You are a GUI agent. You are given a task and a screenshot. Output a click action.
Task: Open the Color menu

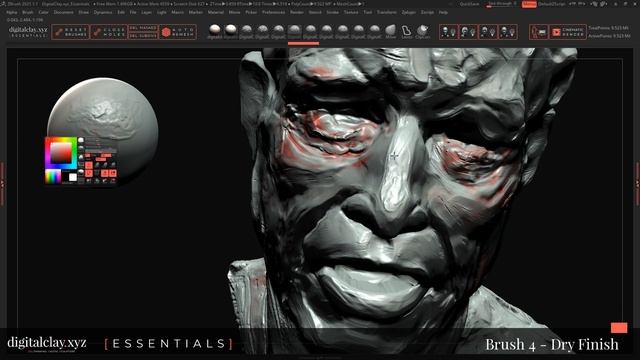click(43, 13)
